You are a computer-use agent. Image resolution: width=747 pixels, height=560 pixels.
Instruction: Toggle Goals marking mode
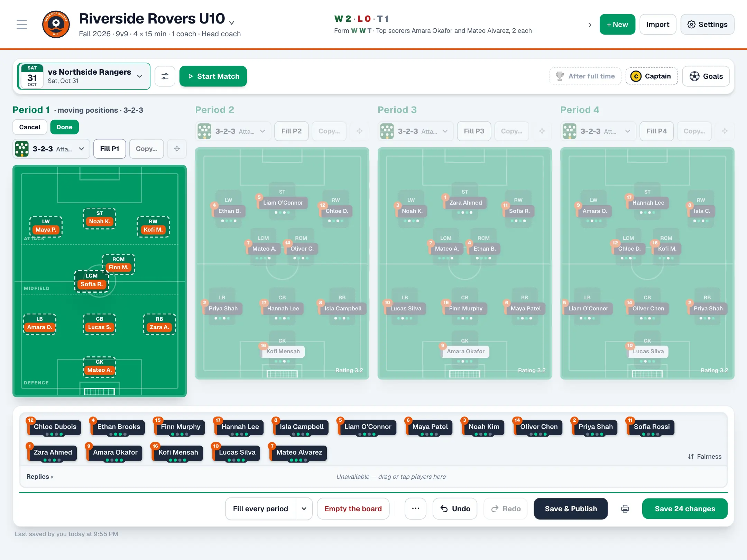tap(706, 76)
